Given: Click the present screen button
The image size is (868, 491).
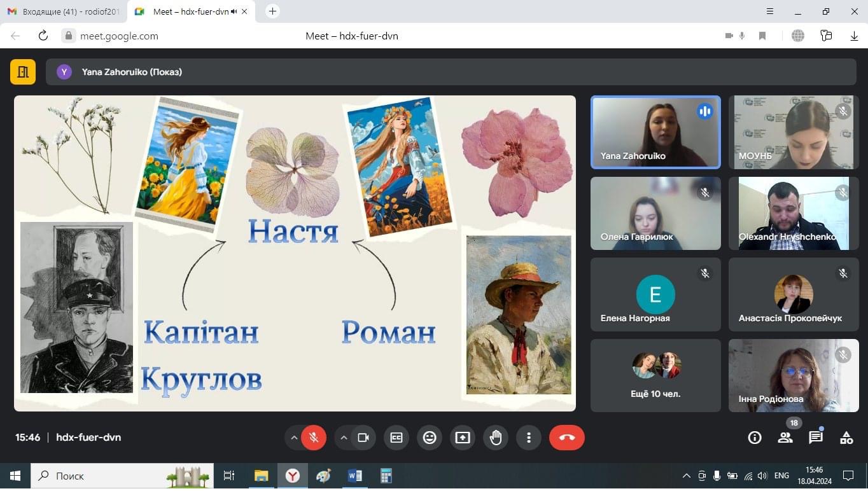Looking at the screenshot, I should pos(463,438).
